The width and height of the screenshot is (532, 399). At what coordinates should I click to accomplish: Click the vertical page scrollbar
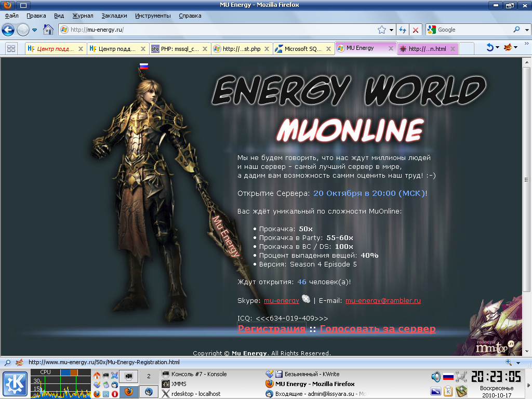[x=527, y=179]
